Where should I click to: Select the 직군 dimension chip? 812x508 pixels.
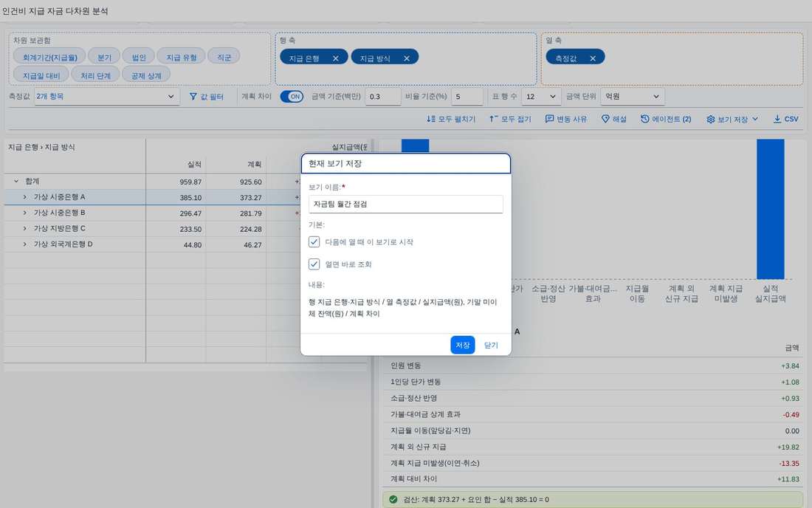(x=224, y=57)
